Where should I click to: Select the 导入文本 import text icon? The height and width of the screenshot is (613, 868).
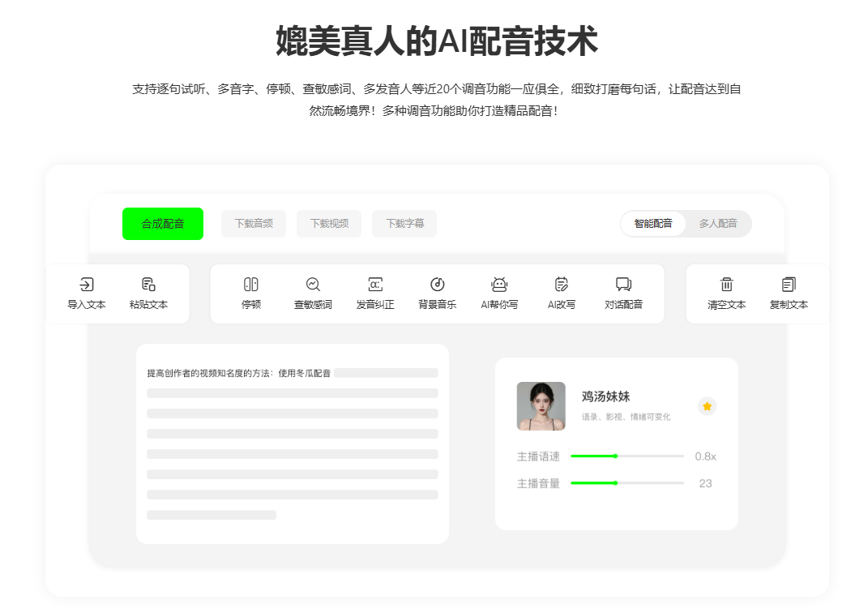click(86, 294)
